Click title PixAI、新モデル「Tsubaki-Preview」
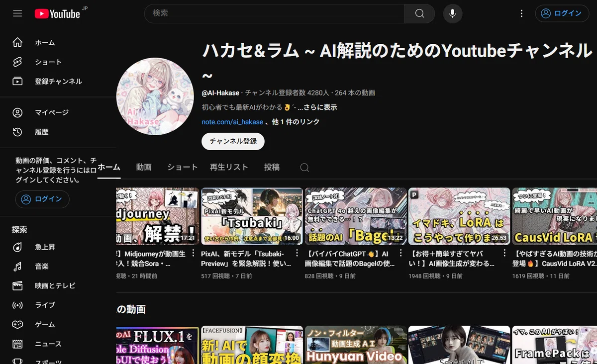The image size is (597, 364). pos(247,259)
